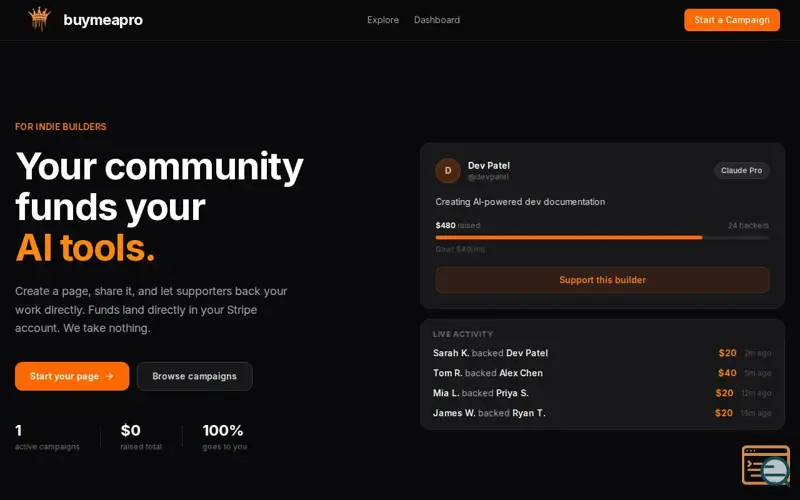The height and width of the screenshot is (500, 800).
Task: Click the $40 amount in activity
Action: (x=727, y=373)
